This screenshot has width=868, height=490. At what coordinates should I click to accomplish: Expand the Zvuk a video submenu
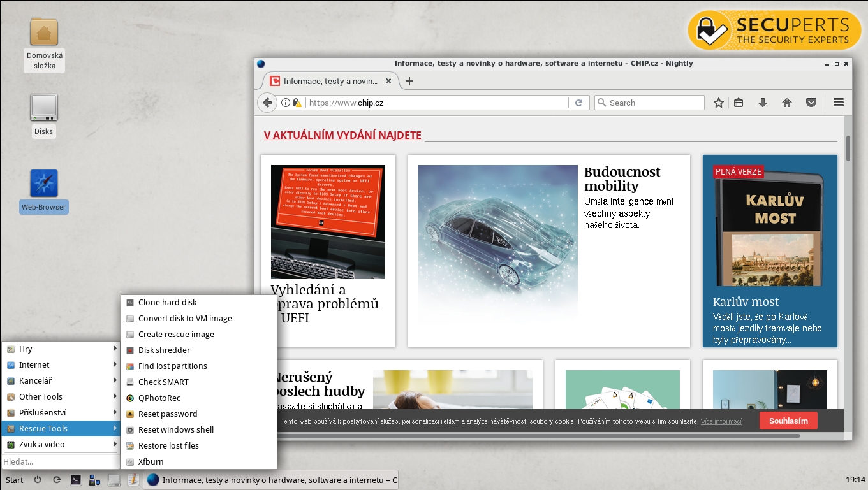pos(61,444)
